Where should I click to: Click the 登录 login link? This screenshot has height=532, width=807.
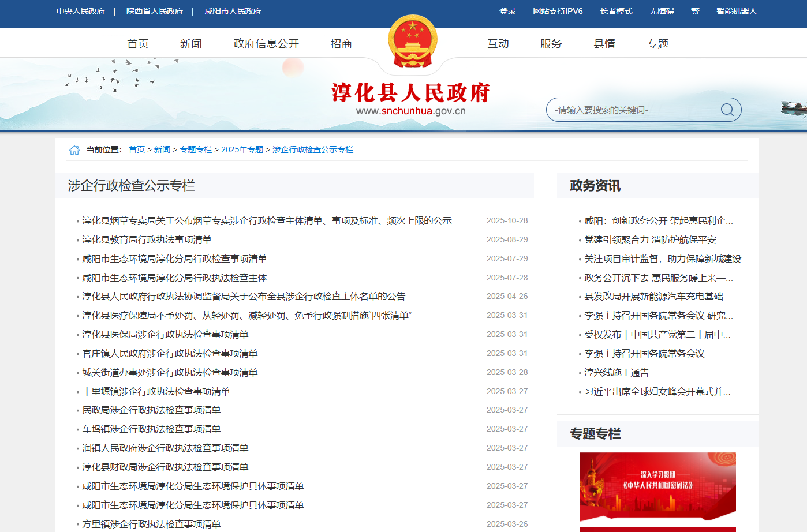(x=507, y=11)
